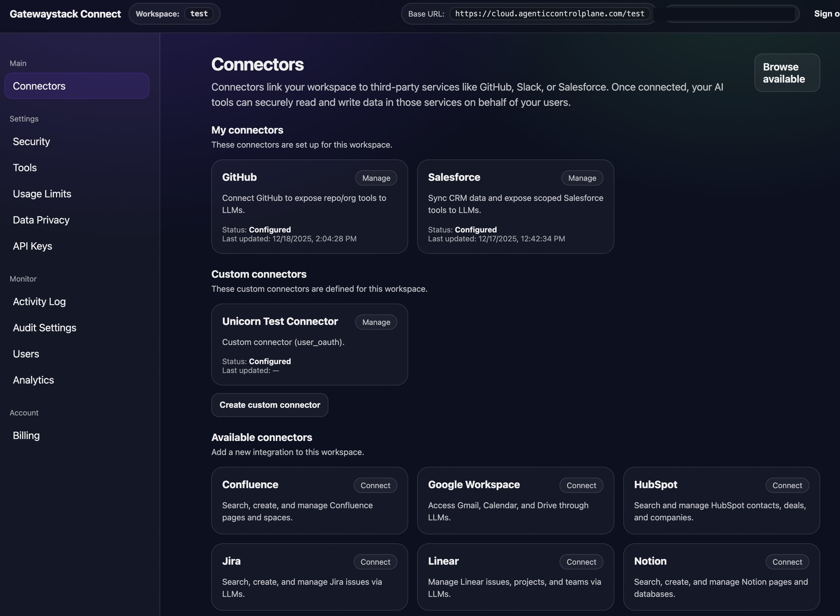Click Create custom connector button

pyautogui.click(x=269, y=405)
